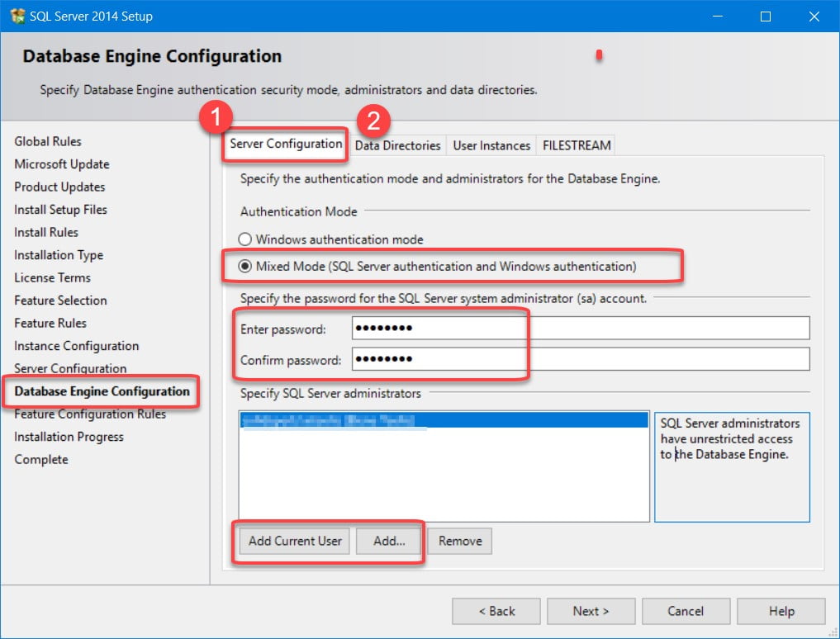Click Microsoft Update step in sidebar
840x639 pixels.
[x=62, y=164]
